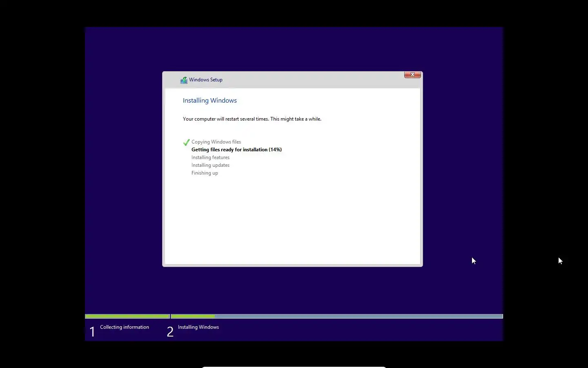Click the Collecting information progress bar
Screen dimensions: 588x368
tap(127, 316)
